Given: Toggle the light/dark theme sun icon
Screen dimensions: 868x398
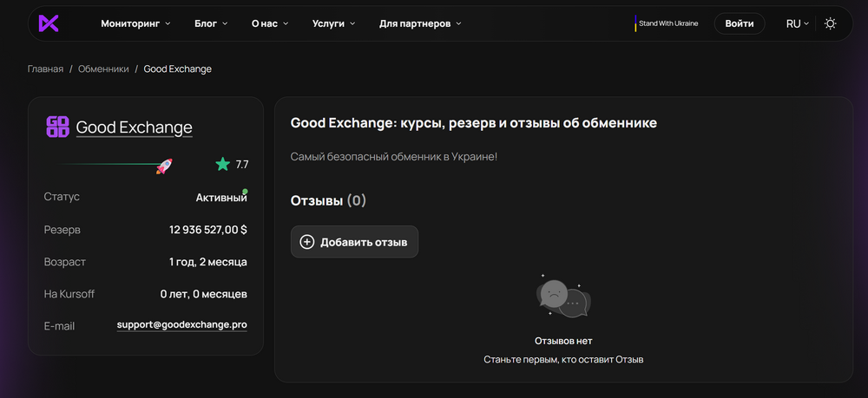Looking at the screenshot, I should point(830,23).
